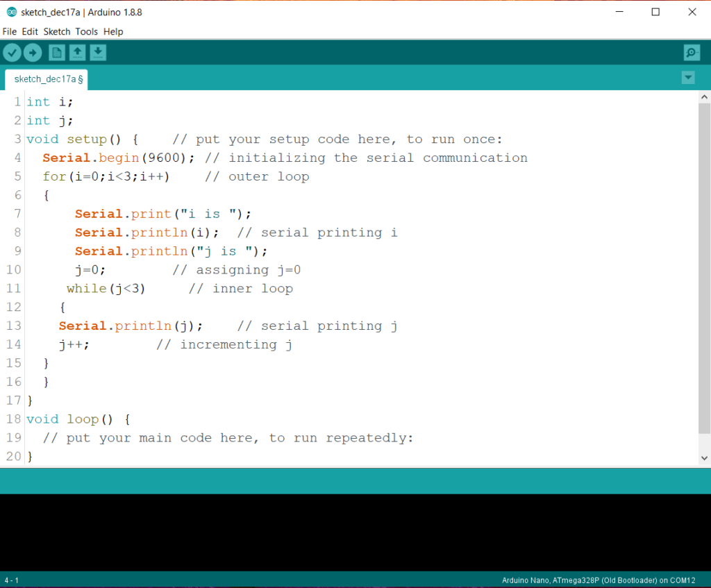Open the Sketch menu
Image resolution: width=711 pixels, height=588 pixels.
[x=57, y=31]
